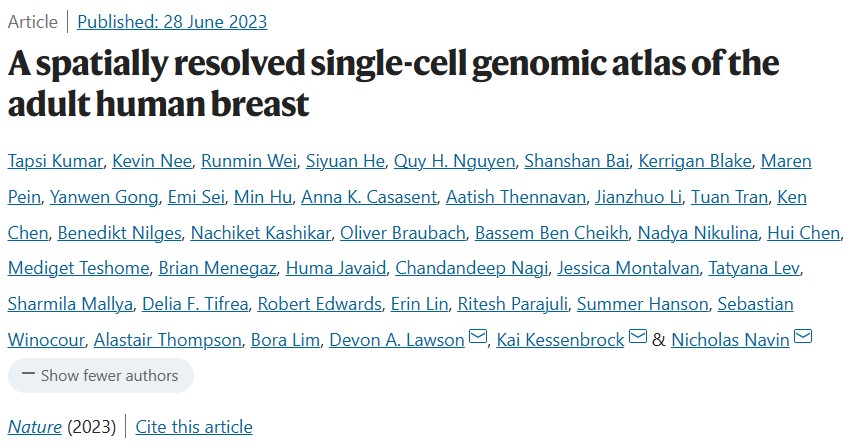Open Nicholas Navin author link
The width and height of the screenshot is (853, 445).
pyautogui.click(x=730, y=340)
